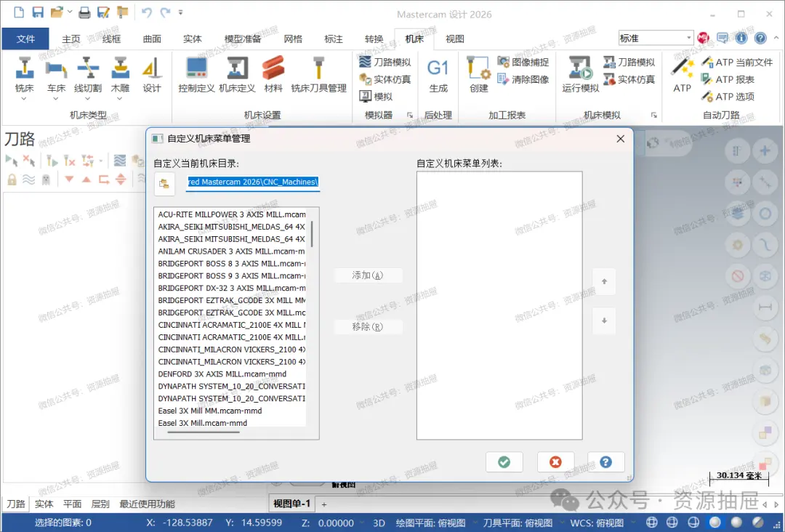Cancel dialog with red X button
The width and height of the screenshot is (785, 532).
(x=555, y=462)
